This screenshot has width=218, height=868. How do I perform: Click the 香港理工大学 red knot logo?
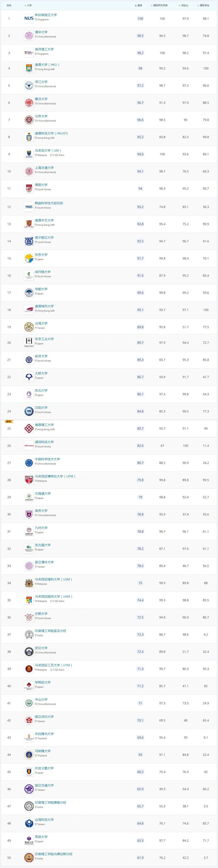29,428
